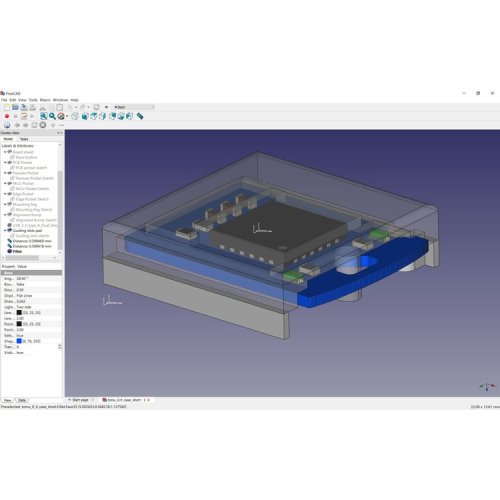Collapse the Guiding slide pad tree item
The height and width of the screenshot is (500, 500).
coord(5,230)
